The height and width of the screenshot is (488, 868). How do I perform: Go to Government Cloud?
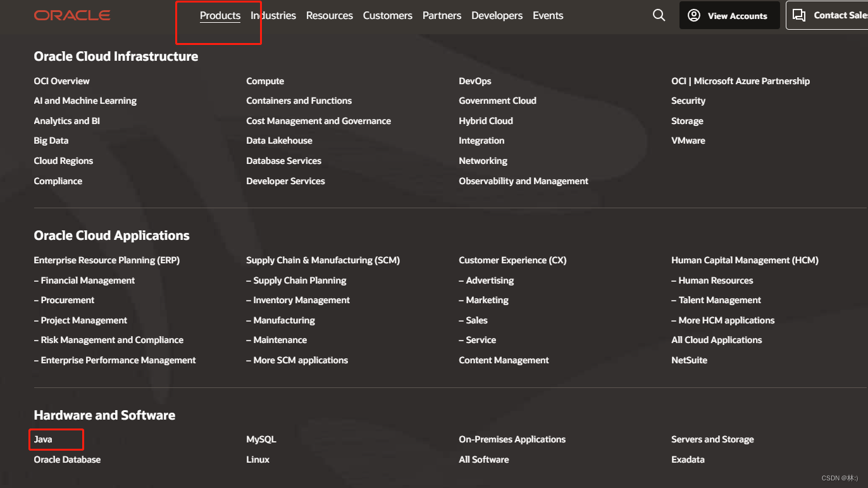point(497,101)
